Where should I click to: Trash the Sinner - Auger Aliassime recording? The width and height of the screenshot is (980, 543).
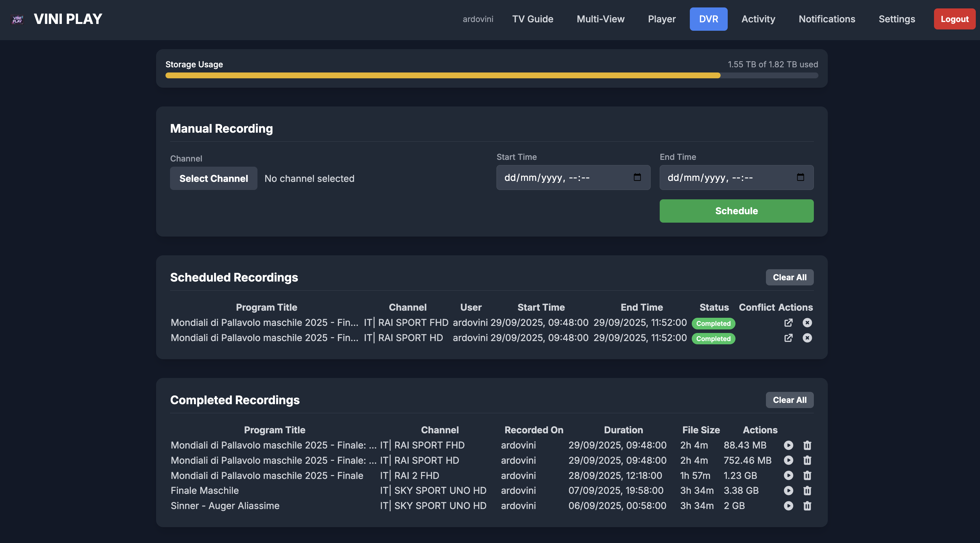(x=807, y=506)
